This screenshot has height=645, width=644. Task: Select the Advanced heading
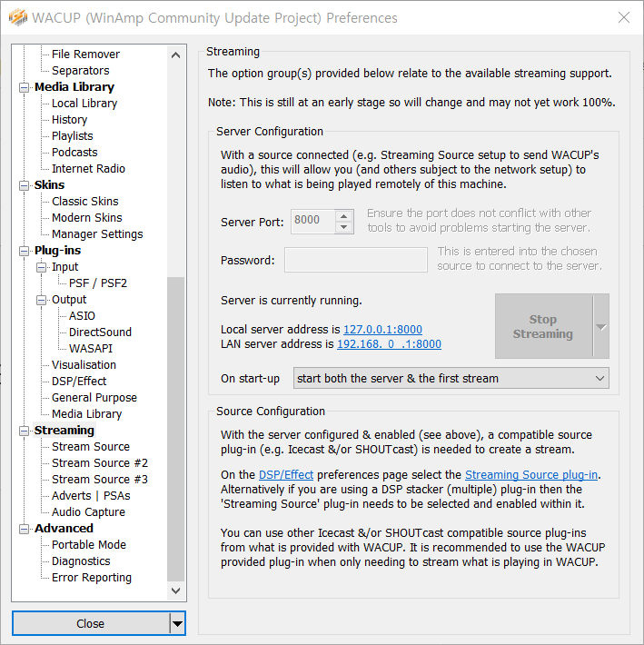(x=64, y=529)
